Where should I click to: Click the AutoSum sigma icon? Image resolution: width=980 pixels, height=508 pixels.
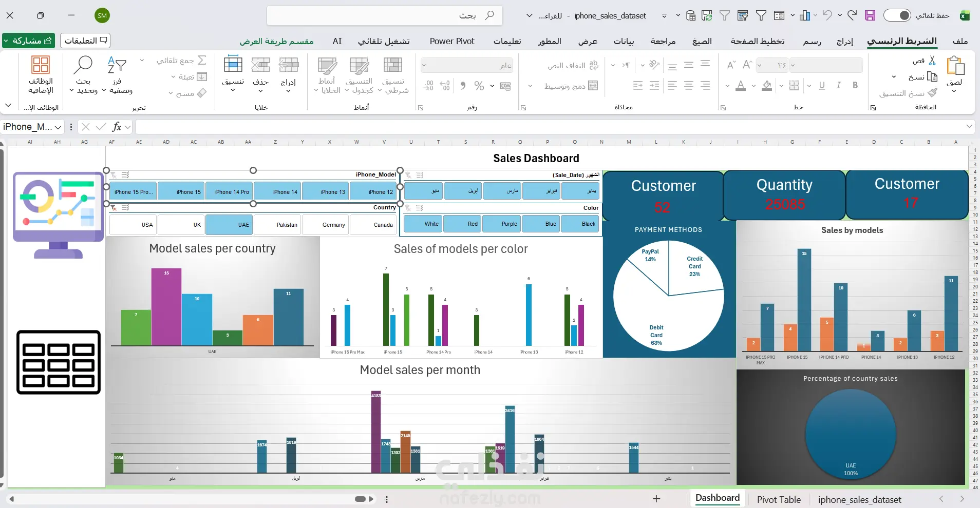pyautogui.click(x=202, y=61)
